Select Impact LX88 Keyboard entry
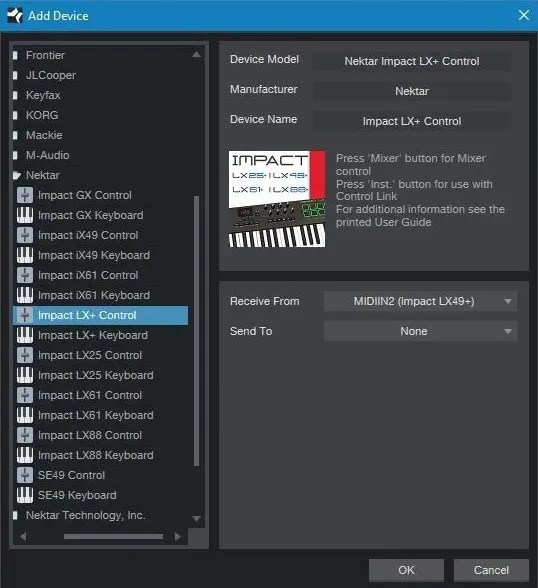This screenshot has height=588, width=538. coord(96,455)
